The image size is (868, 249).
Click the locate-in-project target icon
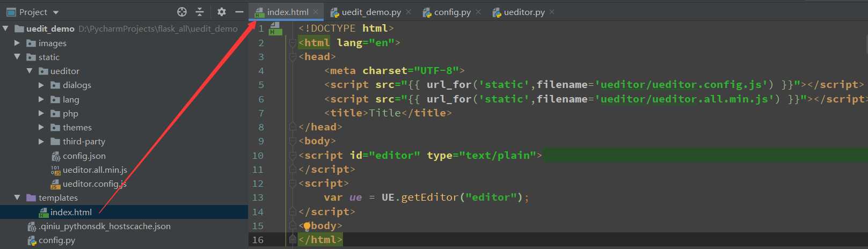(182, 12)
